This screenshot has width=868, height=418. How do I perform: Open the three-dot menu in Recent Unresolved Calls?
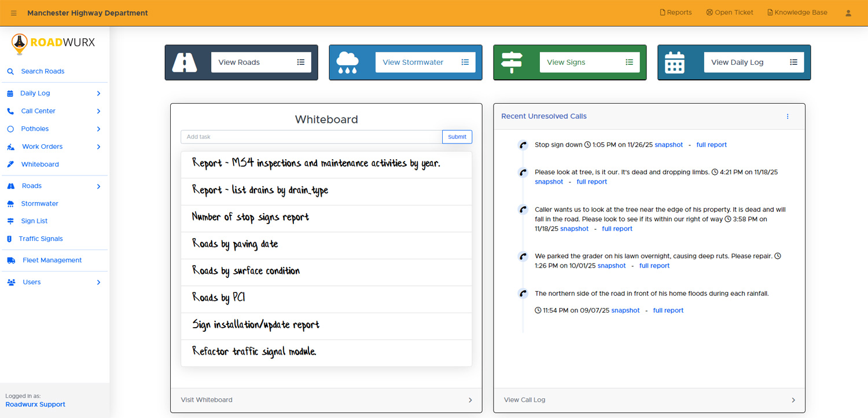pos(788,116)
